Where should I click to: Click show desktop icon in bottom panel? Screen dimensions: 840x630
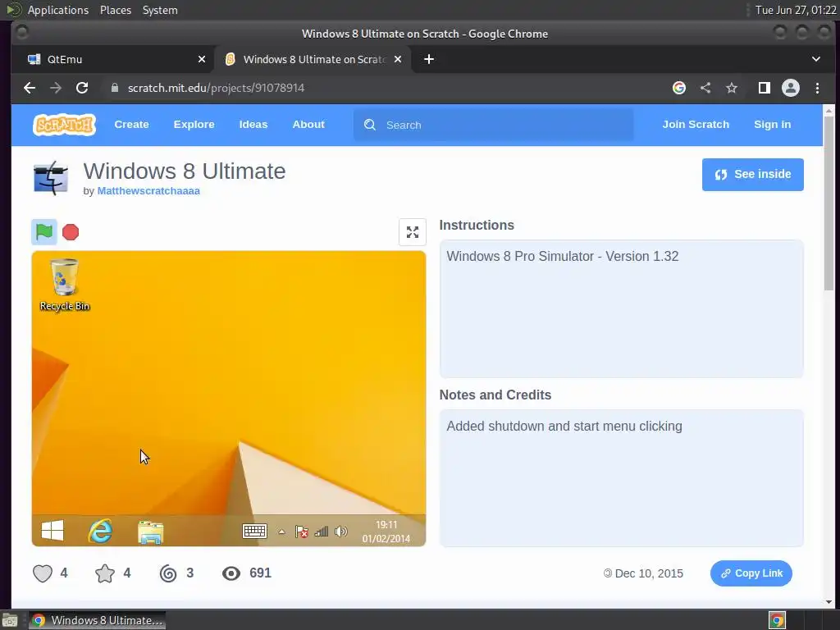[x=10, y=621]
